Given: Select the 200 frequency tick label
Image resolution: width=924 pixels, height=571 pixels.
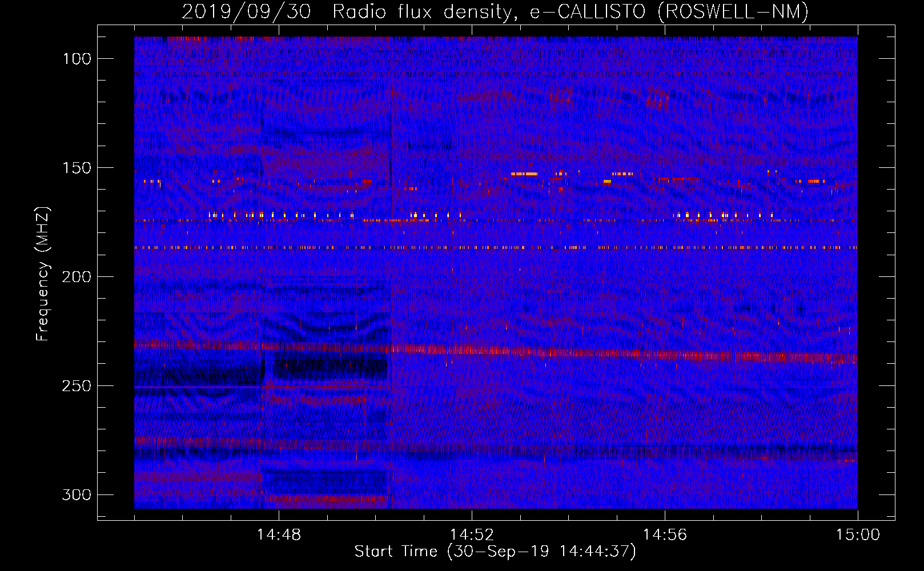Looking at the screenshot, I should (x=77, y=277).
